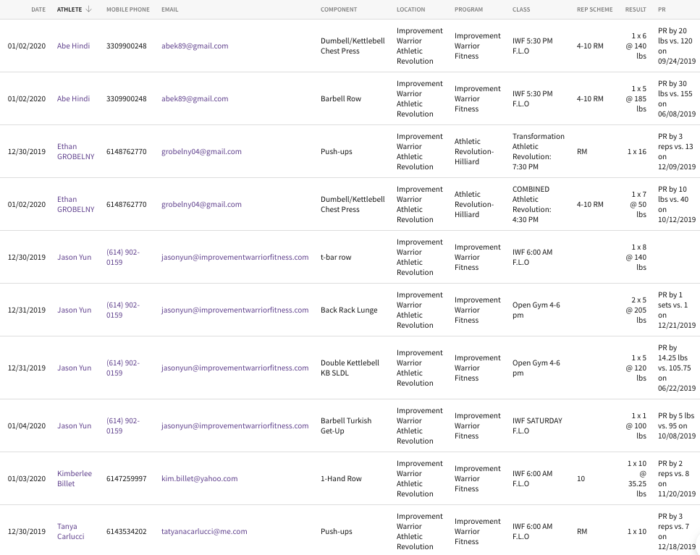This screenshot has width=700, height=555.
Task: Sort by the LOCATION column header
Action: tap(411, 9)
